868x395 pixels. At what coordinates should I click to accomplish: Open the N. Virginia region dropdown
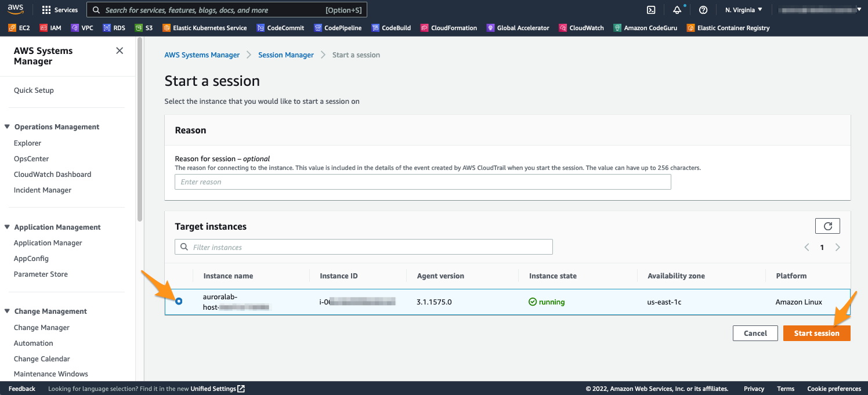744,10
